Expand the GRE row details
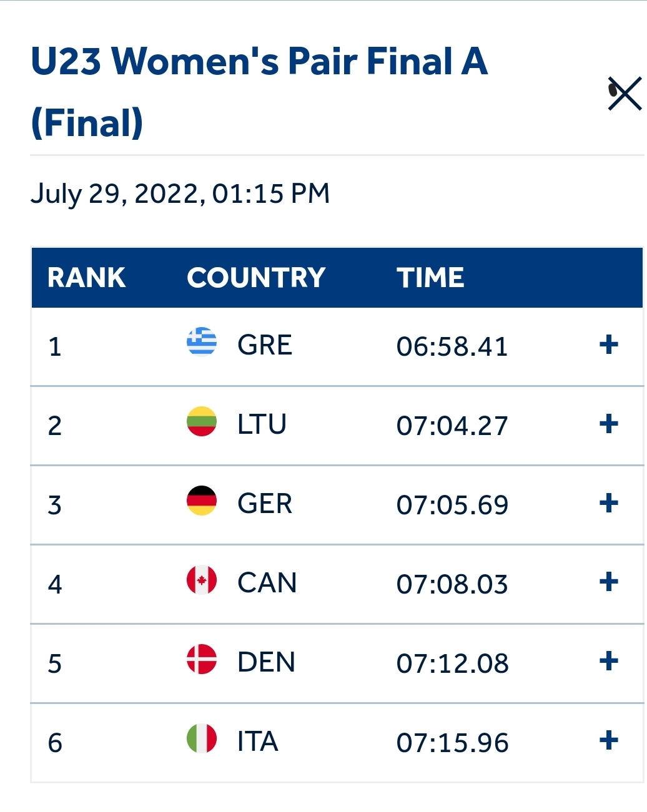The image size is (647, 812). 608,345
